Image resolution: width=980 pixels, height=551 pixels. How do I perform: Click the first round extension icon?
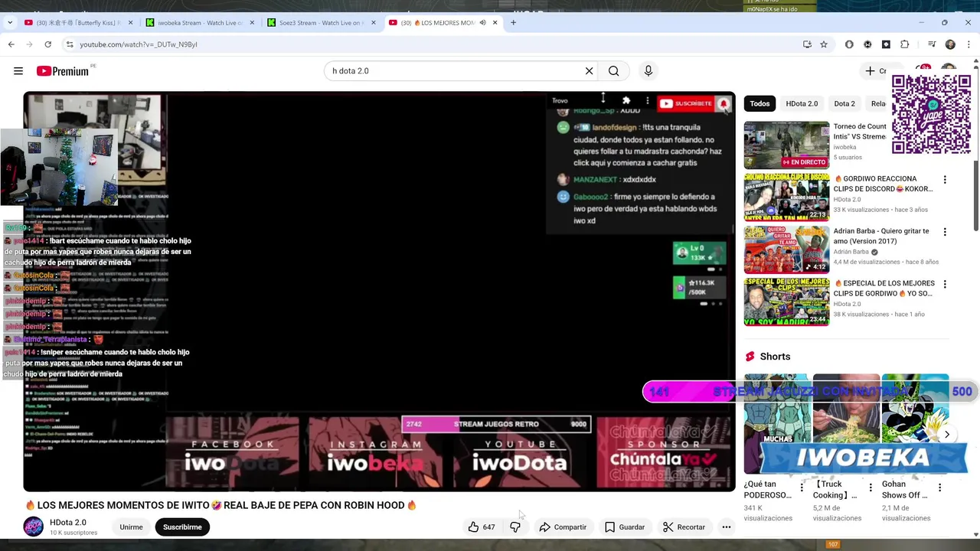[x=849, y=44]
